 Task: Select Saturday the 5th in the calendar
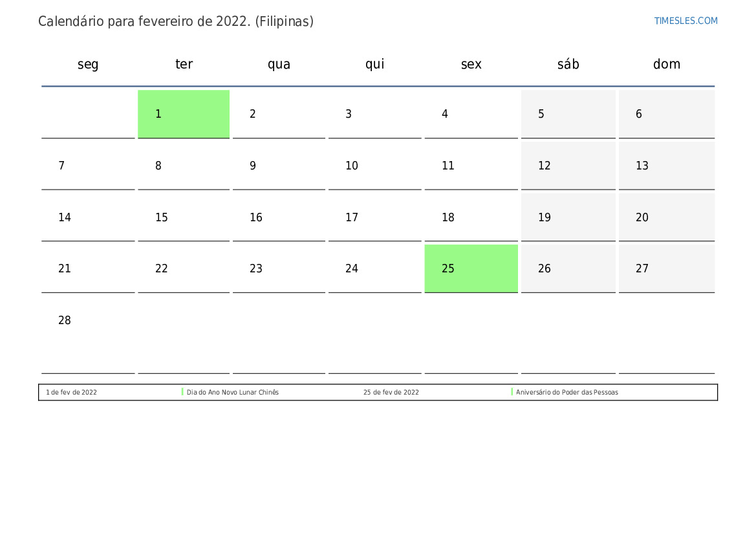pyautogui.click(x=568, y=114)
